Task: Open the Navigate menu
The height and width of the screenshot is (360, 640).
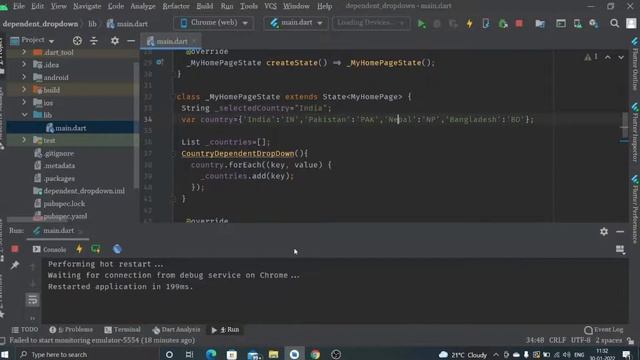Action: coord(87,6)
